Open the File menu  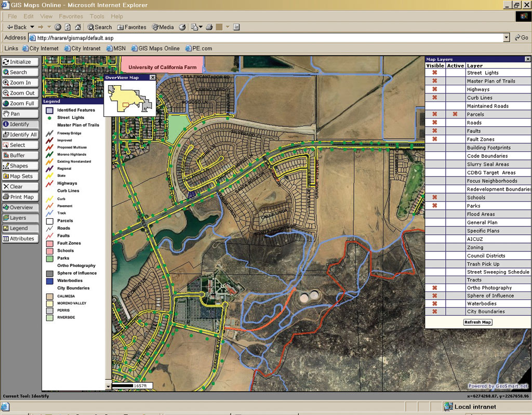click(12, 16)
